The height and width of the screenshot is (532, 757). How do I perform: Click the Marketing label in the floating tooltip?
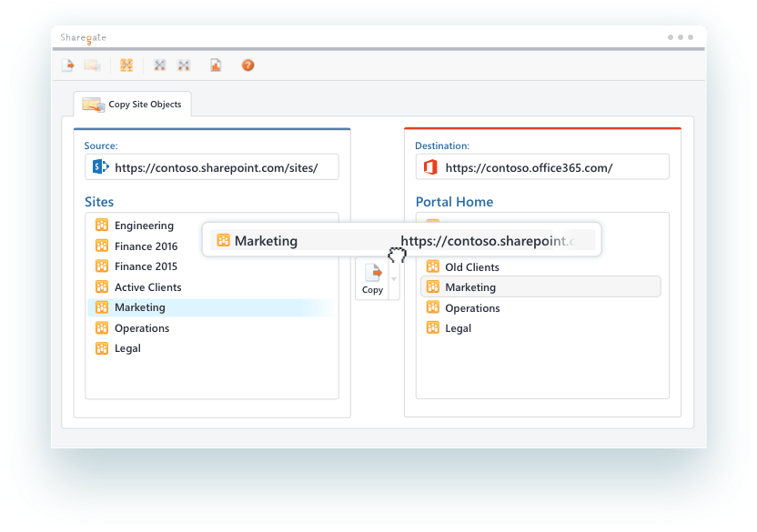click(266, 240)
